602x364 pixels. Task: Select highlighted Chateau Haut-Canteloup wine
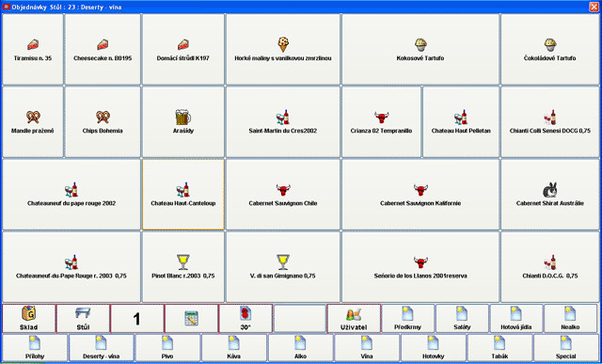(183, 195)
